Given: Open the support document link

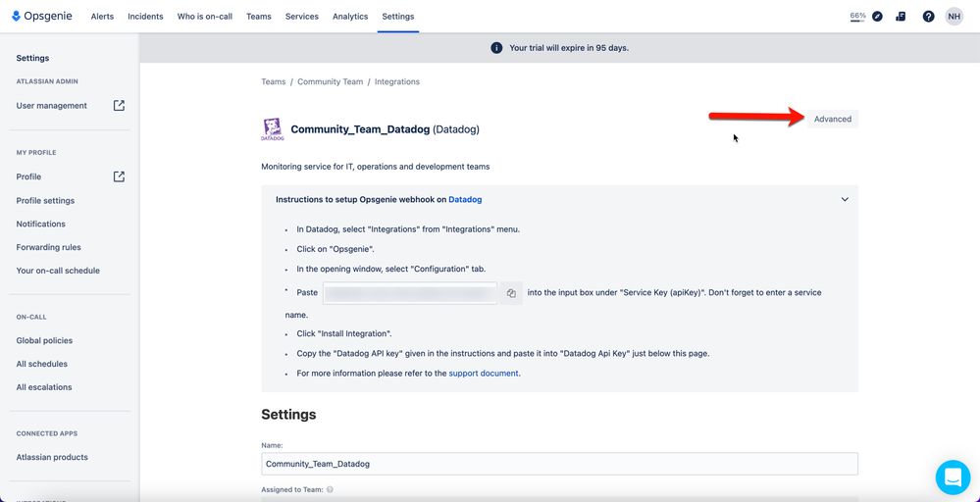Looking at the screenshot, I should 484,374.
